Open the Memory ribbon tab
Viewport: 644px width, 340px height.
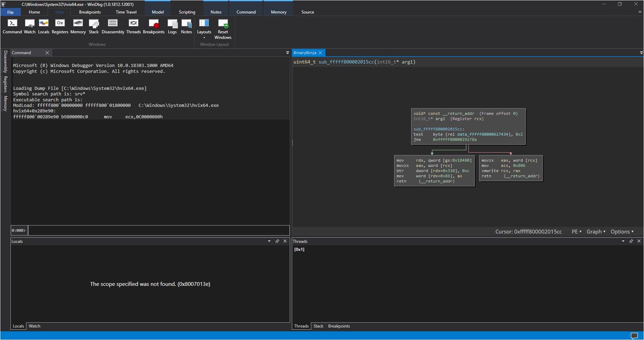tap(279, 12)
